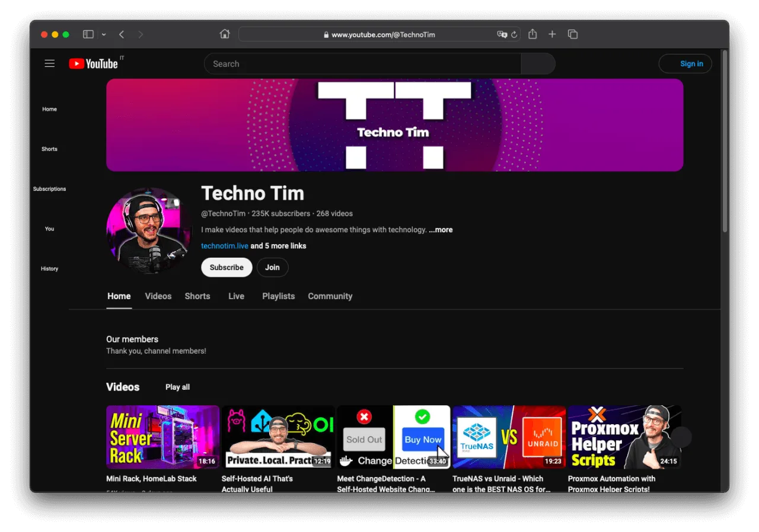Click the Self-Hosted AI That's Actually Useful title
This screenshot has height=532, width=759.
257,484
